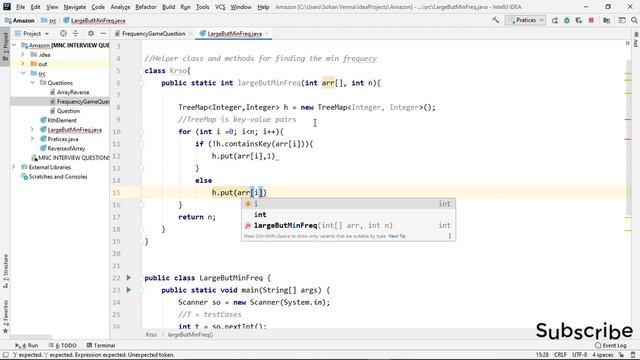Open the Code menu
This screenshot has height=360, width=640.
(x=98, y=7)
